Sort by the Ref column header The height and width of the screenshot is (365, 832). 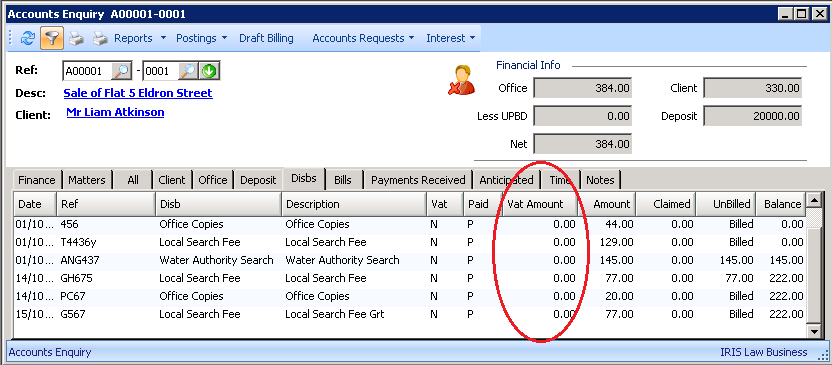point(106,204)
